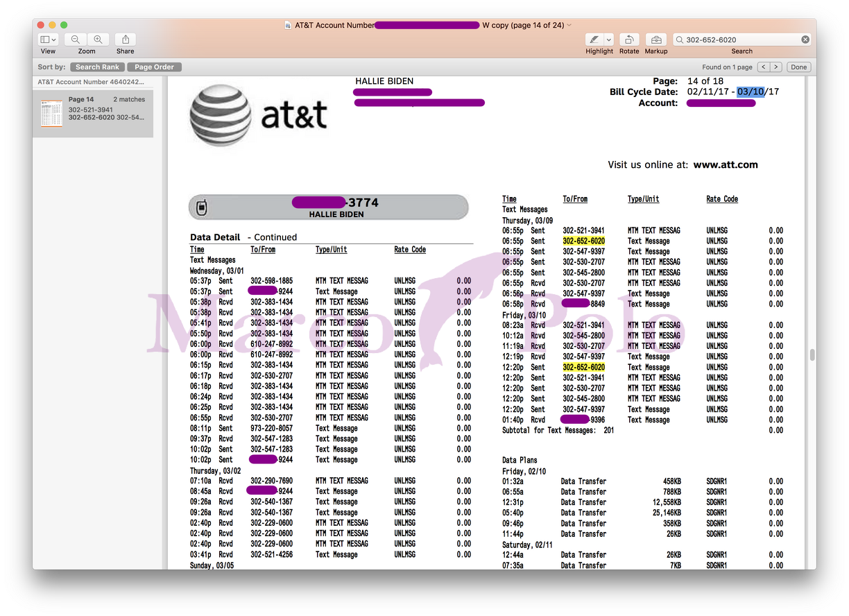Open the View sidebar options dropdown
Screen dimensions: 849x616
(x=49, y=40)
